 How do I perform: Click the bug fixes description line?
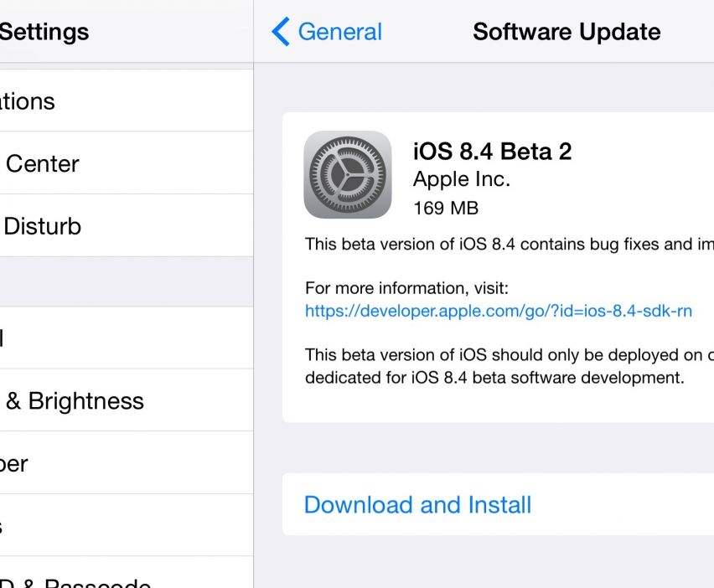pos(509,245)
